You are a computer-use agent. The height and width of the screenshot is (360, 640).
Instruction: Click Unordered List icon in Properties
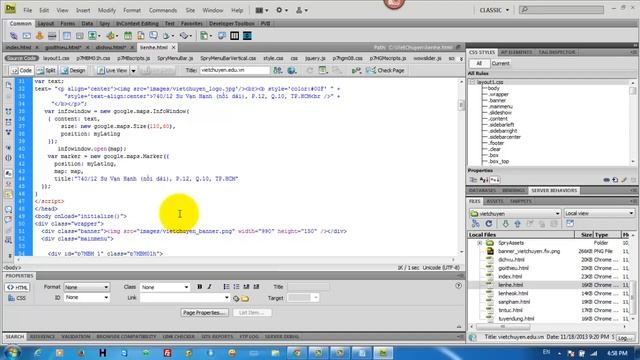click(x=226, y=287)
